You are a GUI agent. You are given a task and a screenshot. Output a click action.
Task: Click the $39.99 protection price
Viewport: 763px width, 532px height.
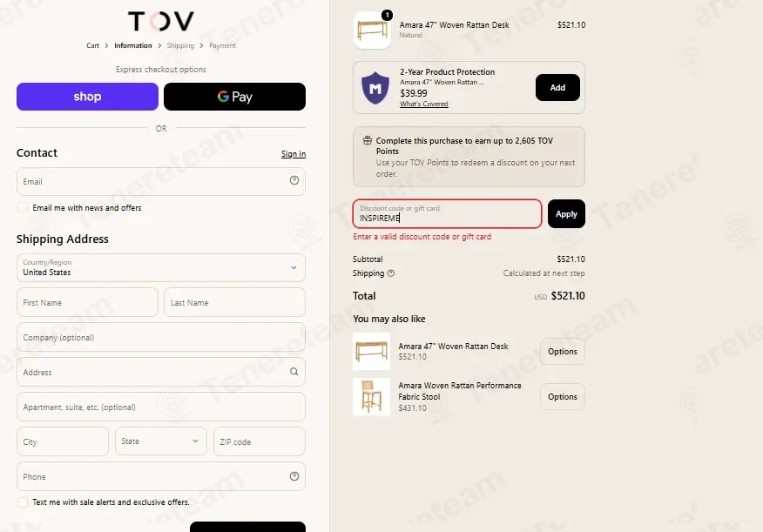click(414, 93)
